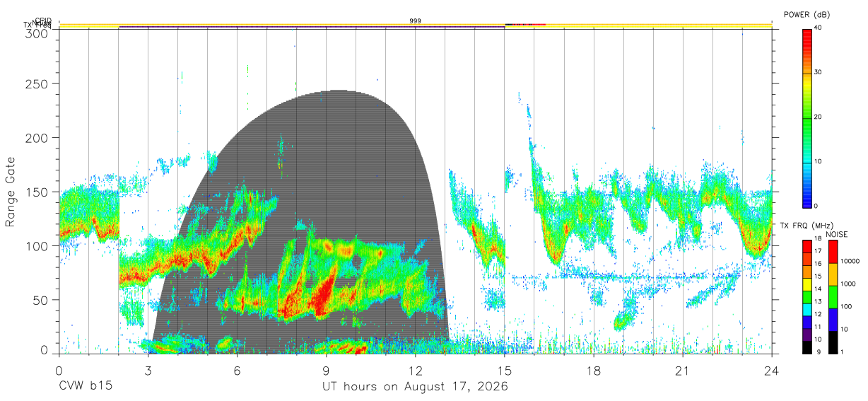
Task: Click the 'Range Gate' y-axis title
Action: point(11,192)
